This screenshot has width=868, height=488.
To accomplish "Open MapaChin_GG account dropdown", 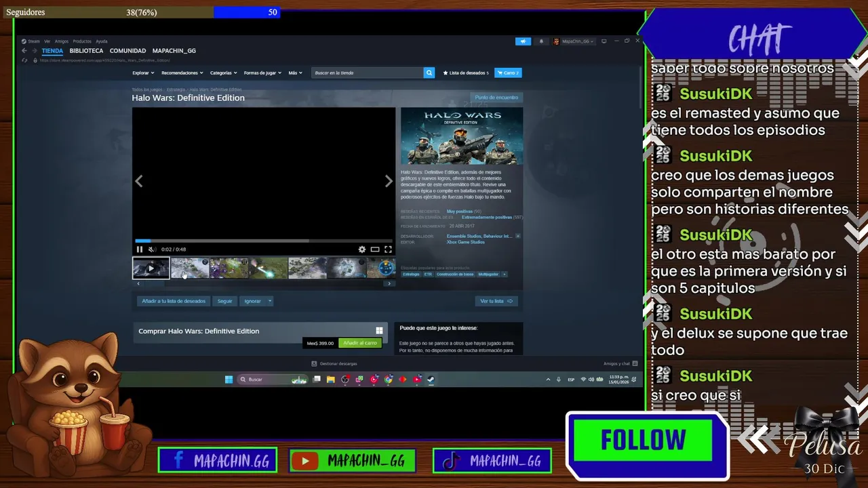I will coord(574,41).
